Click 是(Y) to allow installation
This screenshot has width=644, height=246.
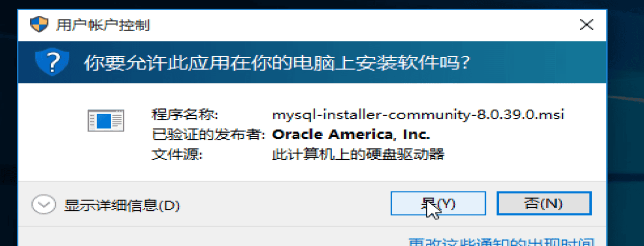pyautogui.click(x=438, y=204)
